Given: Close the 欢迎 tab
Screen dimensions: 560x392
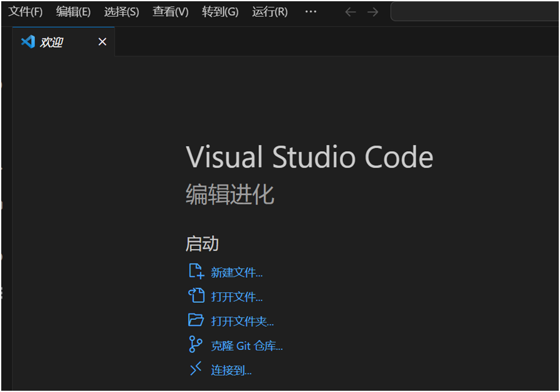Looking at the screenshot, I should click(102, 42).
